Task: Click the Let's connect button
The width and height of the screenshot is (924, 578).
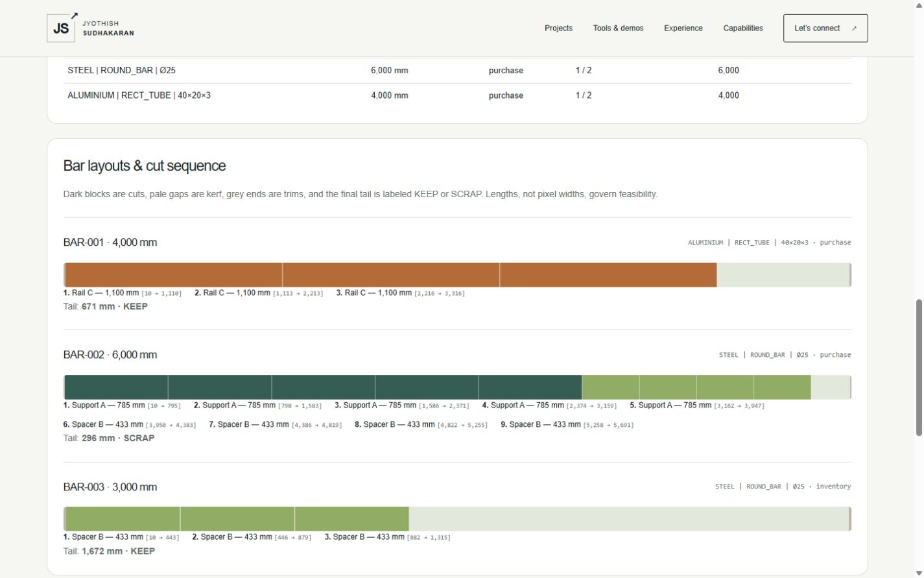Action: 825,28
